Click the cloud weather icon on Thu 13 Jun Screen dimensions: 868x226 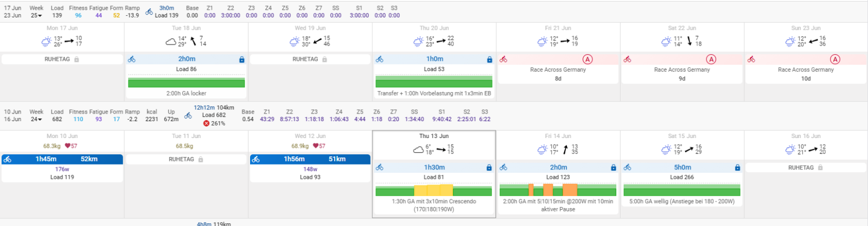(x=418, y=149)
